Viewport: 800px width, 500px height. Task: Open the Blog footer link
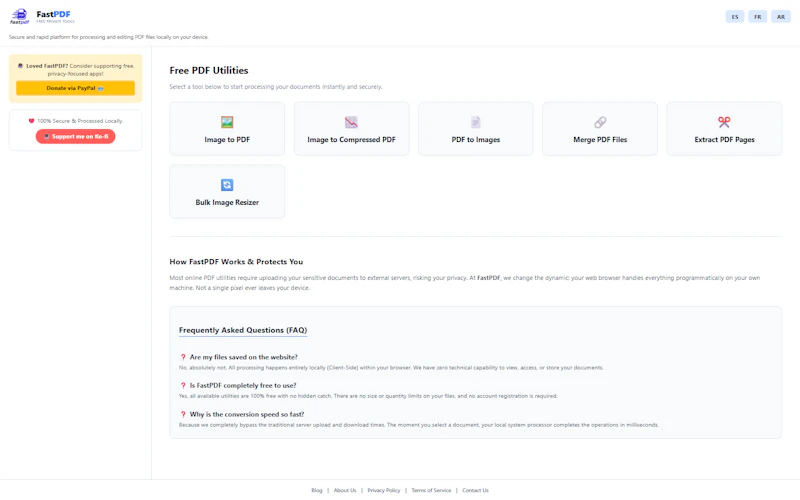coord(317,490)
